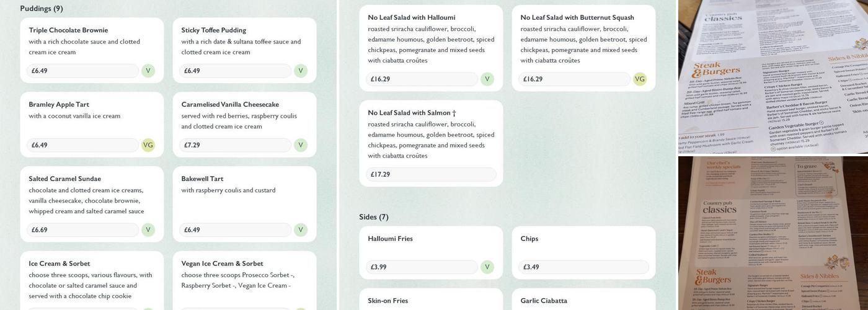Select the V badge on Caramelised Vanilla Cheesecake
This screenshot has width=868, height=310.
(301, 145)
